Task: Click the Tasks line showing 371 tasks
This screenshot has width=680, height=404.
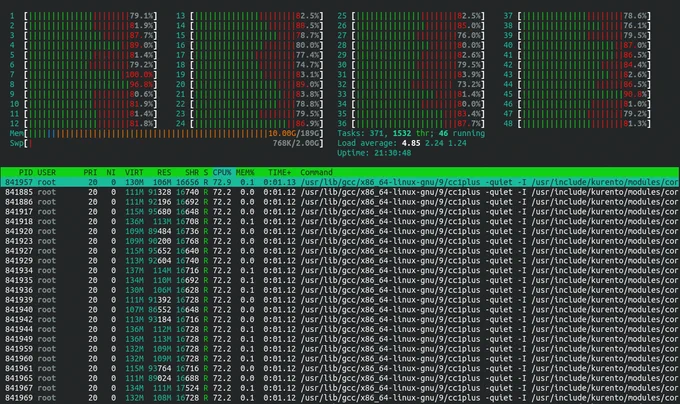Action: (411, 134)
